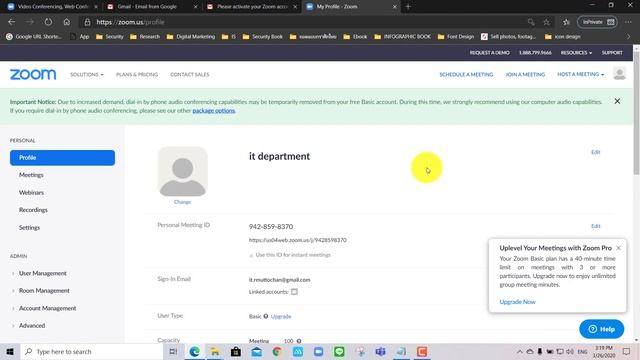Launch Microsoft Edge from taskbar
640x360 pixels.
tap(194, 351)
